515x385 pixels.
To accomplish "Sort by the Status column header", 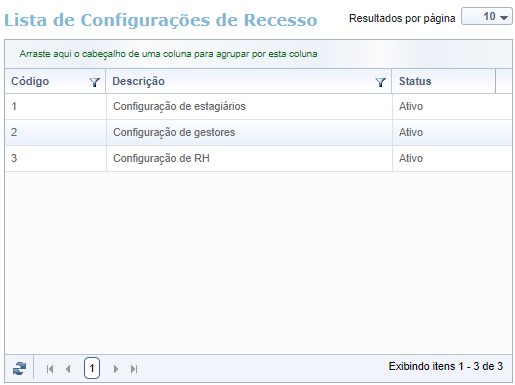I will point(415,81).
